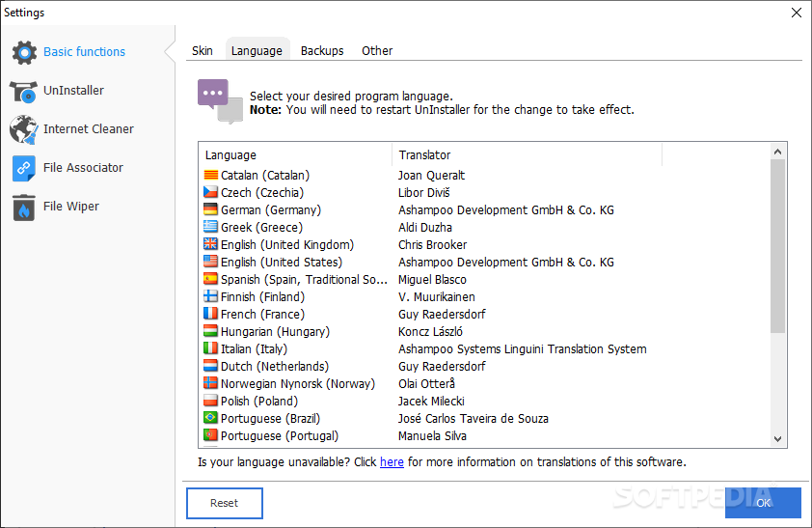Click translator name Manuela Silva
Viewport: 812px width, 528px height.
click(x=432, y=435)
